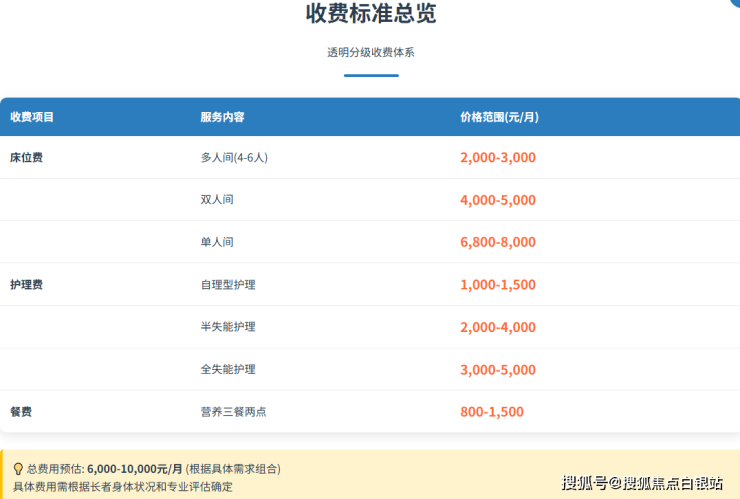Screen dimensions: 740x499
Task: Select the 透明分级收费体系 subtitle text
Action: [x=371, y=52]
